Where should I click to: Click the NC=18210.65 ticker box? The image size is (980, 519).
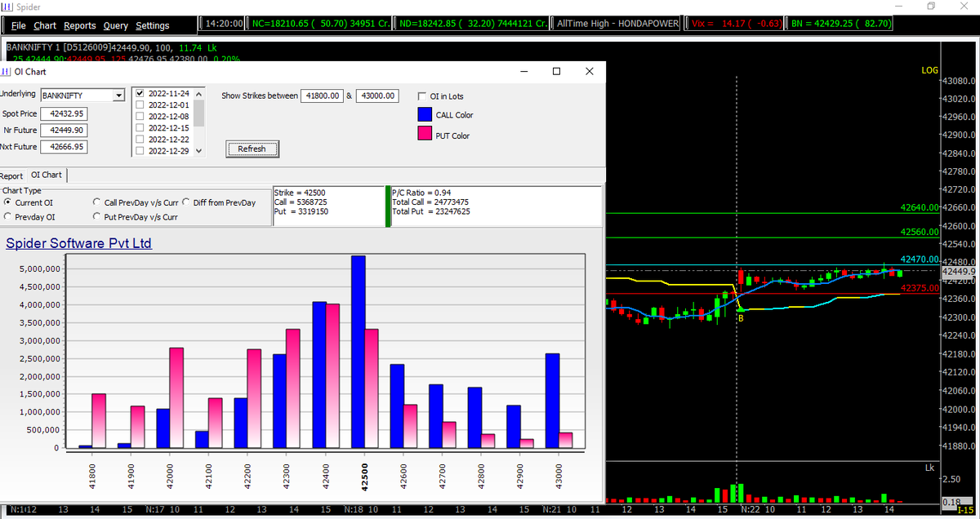(x=318, y=24)
